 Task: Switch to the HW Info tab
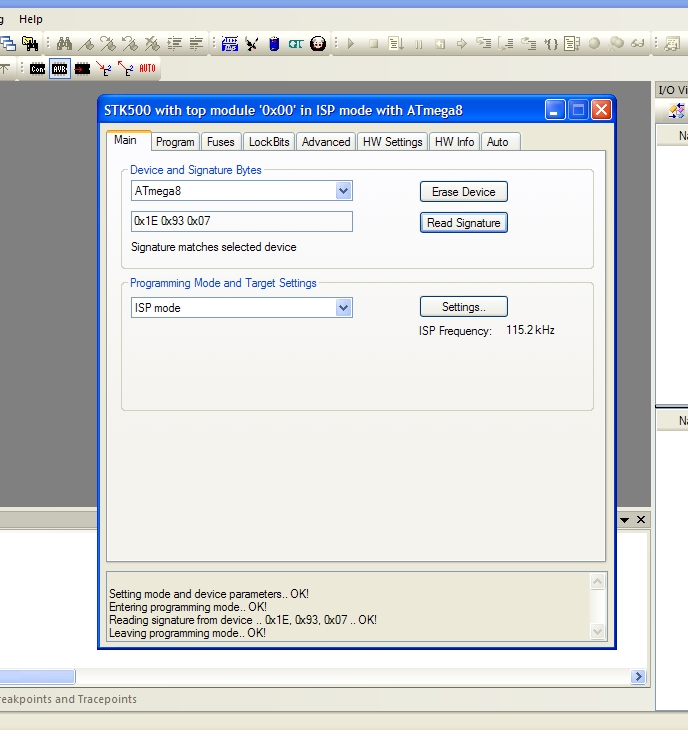click(x=454, y=142)
